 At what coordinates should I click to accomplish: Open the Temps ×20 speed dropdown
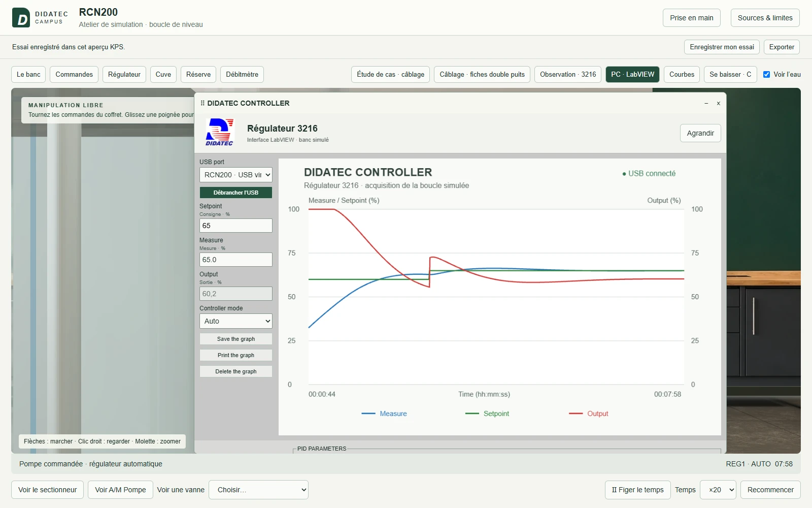(718, 490)
